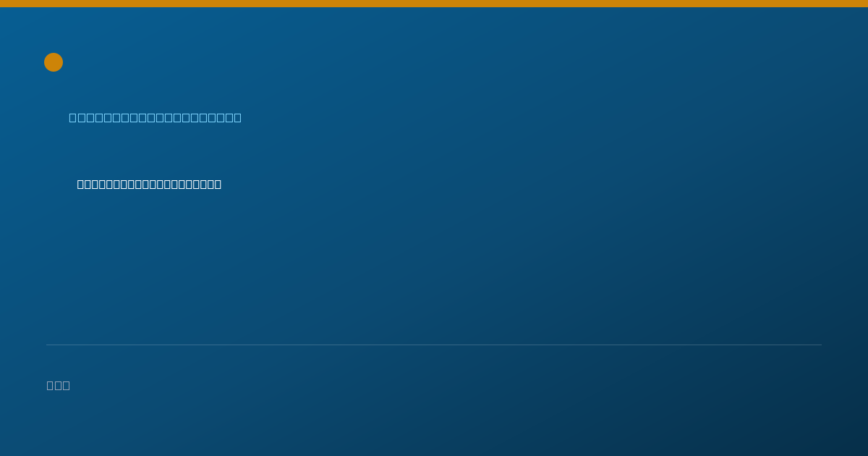Click the left end of the orange bar
Image resolution: width=868 pixels, height=456 pixels.
pos(2,4)
